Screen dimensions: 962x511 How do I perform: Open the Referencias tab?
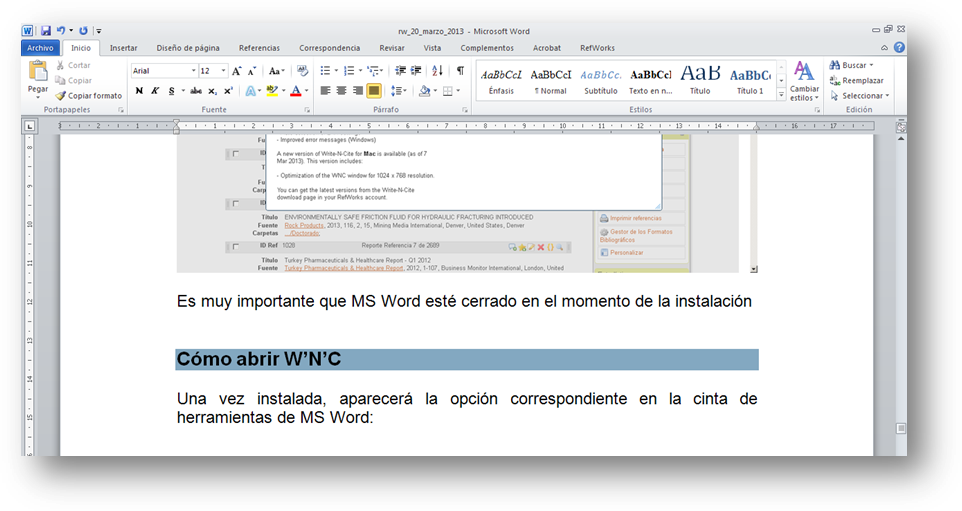click(259, 48)
